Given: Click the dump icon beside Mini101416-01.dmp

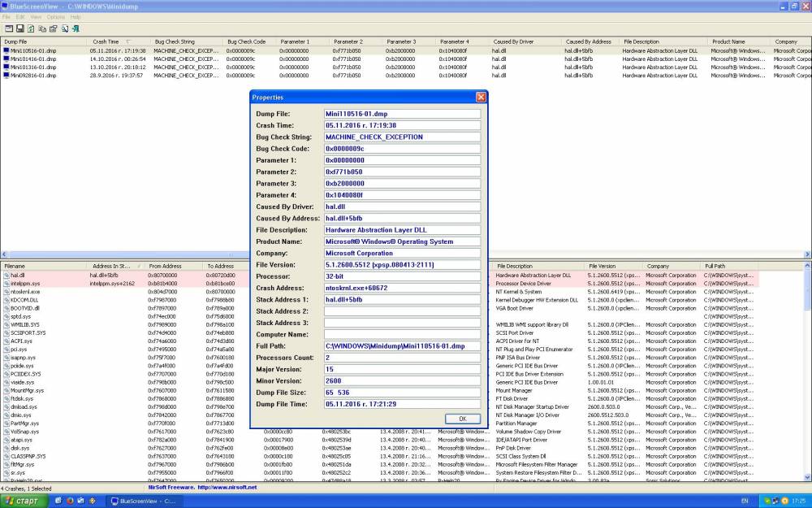Looking at the screenshot, I should click(x=6, y=59).
